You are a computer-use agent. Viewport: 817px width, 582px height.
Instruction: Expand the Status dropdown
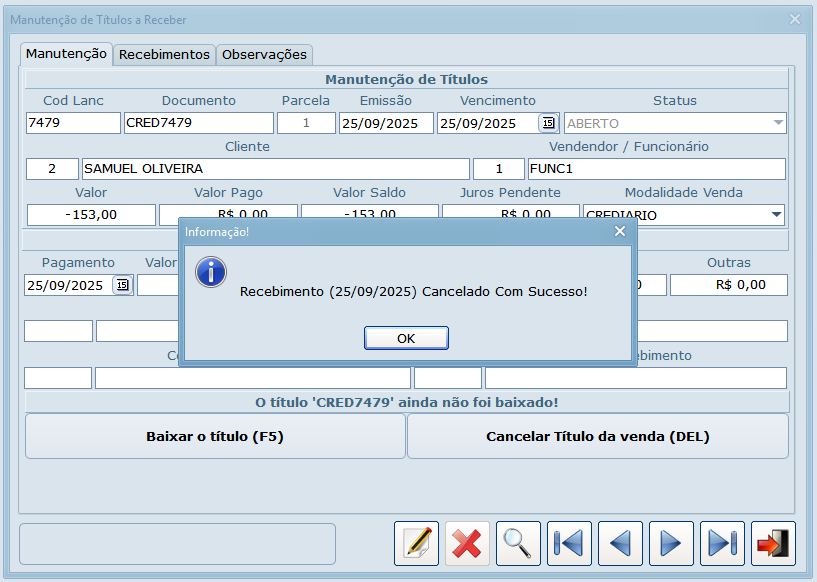coord(777,123)
